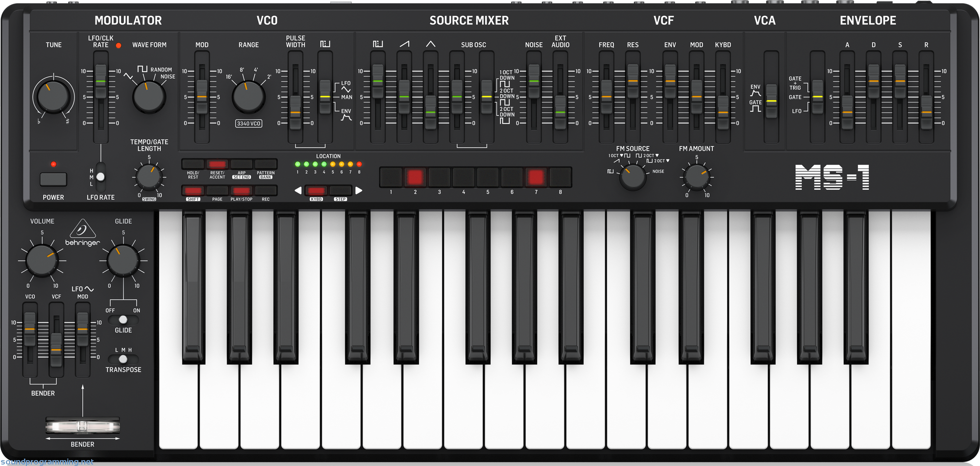Click the KYBD mode button
The width and height of the screenshot is (980, 466).
[316, 191]
